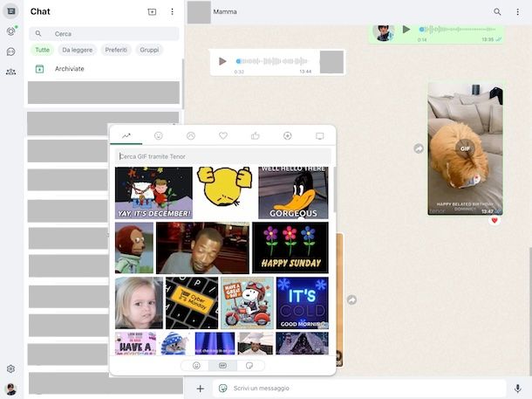Viewport: 532px width, 399px height.
Task: Click the Cerca search field in chat list
Action: click(x=104, y=34)
